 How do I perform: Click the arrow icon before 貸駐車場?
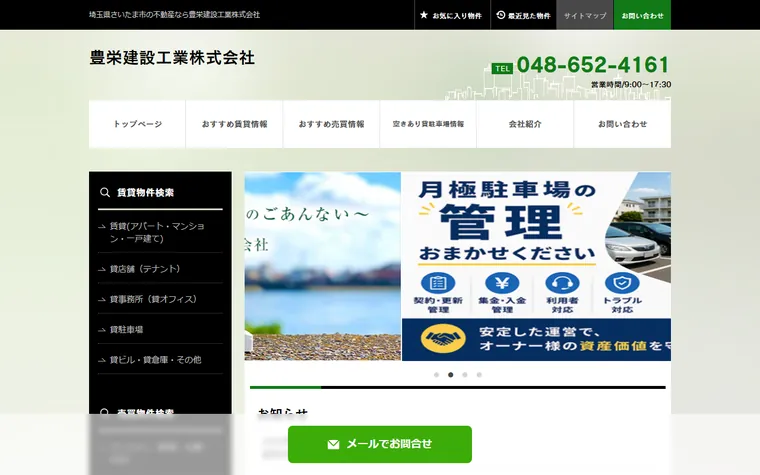(x=101, y=330)
